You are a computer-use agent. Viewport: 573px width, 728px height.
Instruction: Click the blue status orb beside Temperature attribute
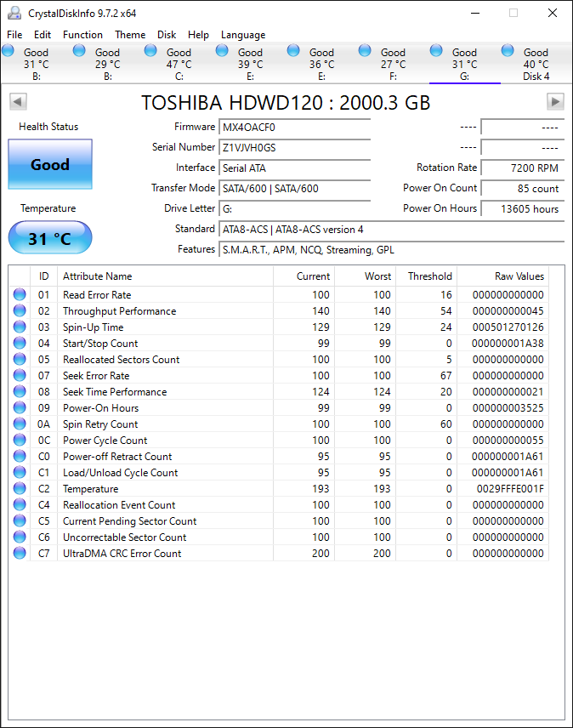pos(20,489)
